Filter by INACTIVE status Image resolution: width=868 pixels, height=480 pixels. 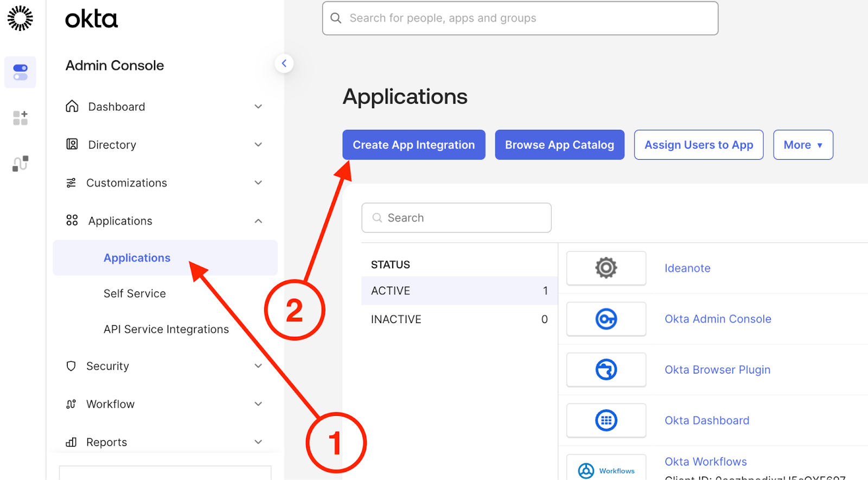click(x=459, y=319)
